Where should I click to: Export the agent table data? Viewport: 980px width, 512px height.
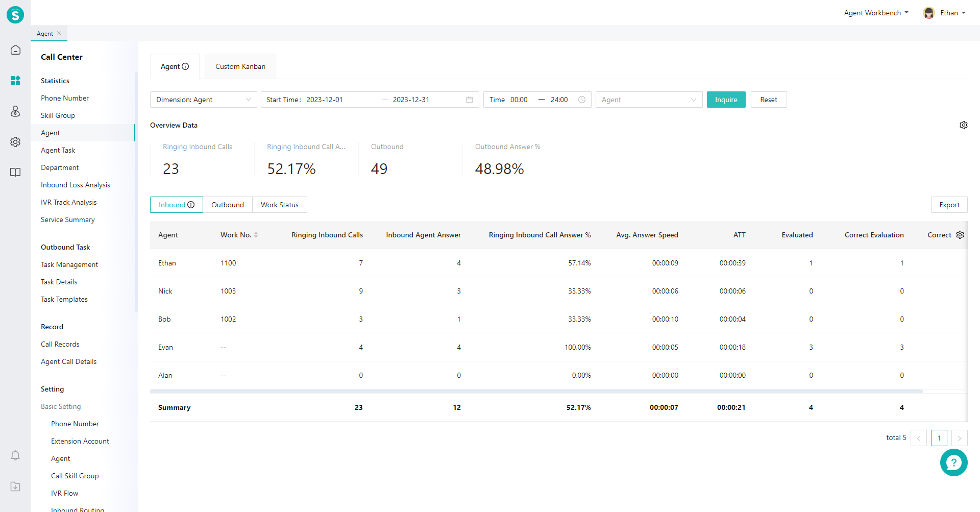(x=949, y=205)
